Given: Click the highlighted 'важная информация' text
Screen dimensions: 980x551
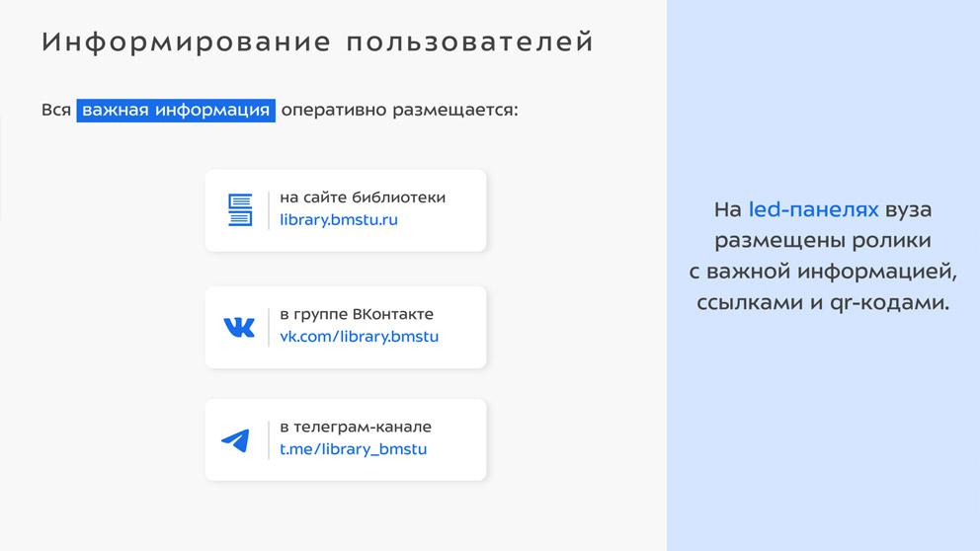Looking at the screenshot, I should pyautogui.click(x=176, y=110).
